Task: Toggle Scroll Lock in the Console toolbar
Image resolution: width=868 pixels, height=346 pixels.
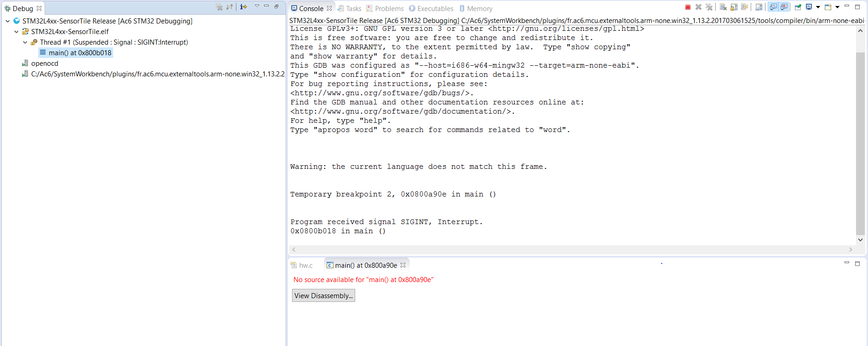Action: [734, 7]
